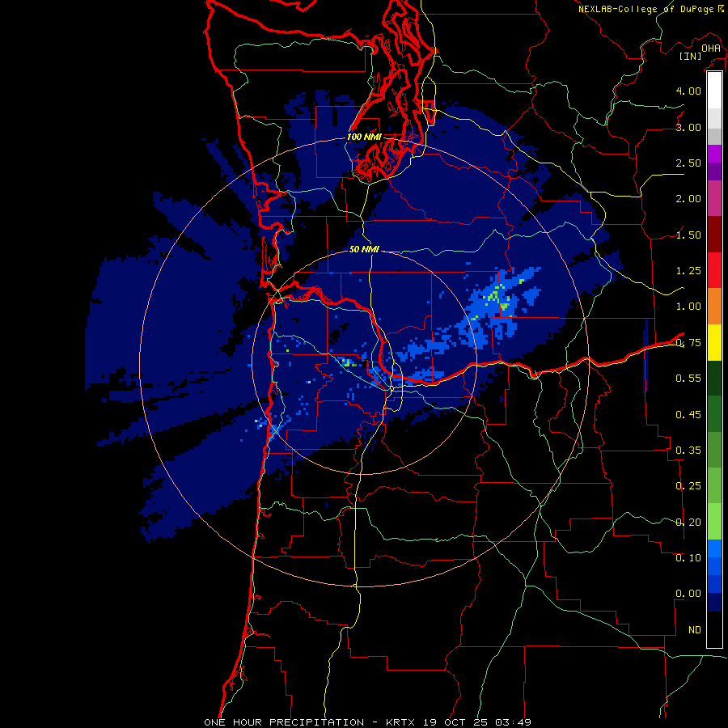Click the 0.20 legend value
This screenshot has height=728, width=728.
coord(688,523)
